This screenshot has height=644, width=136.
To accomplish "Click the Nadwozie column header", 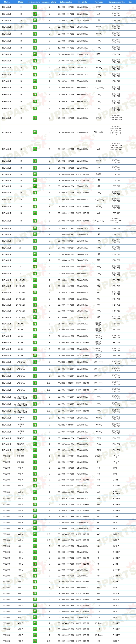I will point(99,2).
